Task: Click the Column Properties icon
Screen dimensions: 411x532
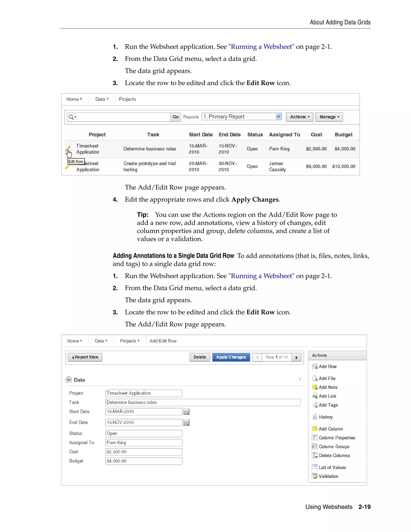Action: pos(315,438)
